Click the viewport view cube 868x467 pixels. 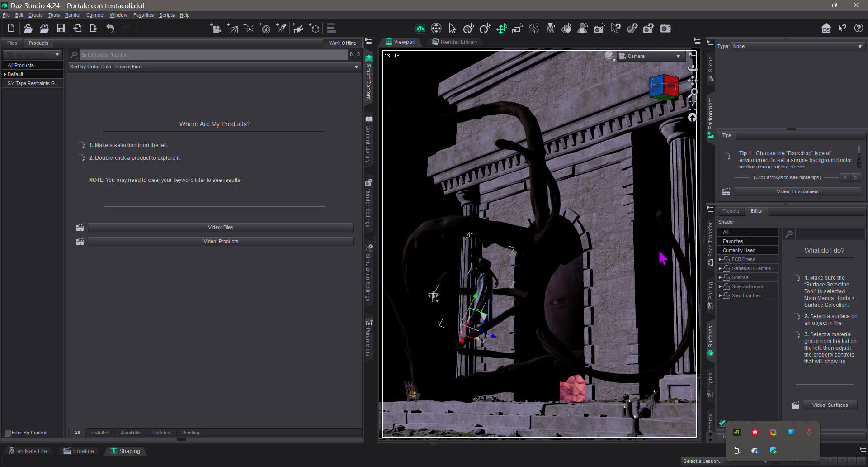(663, 87)
